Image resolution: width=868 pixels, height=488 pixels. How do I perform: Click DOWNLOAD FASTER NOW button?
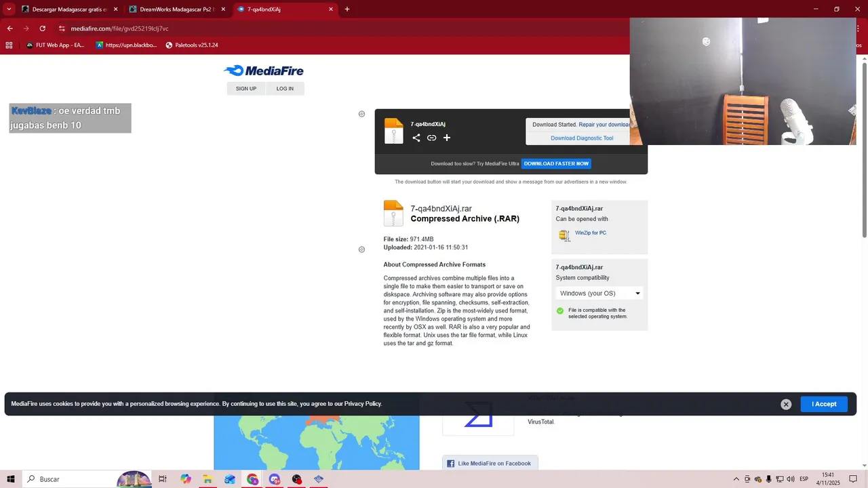pos(556,163)
